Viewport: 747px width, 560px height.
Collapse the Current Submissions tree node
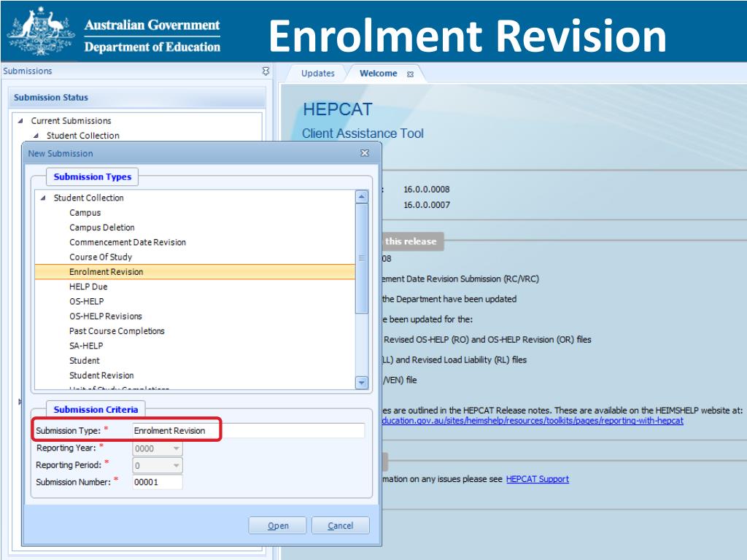pos(20,121)
